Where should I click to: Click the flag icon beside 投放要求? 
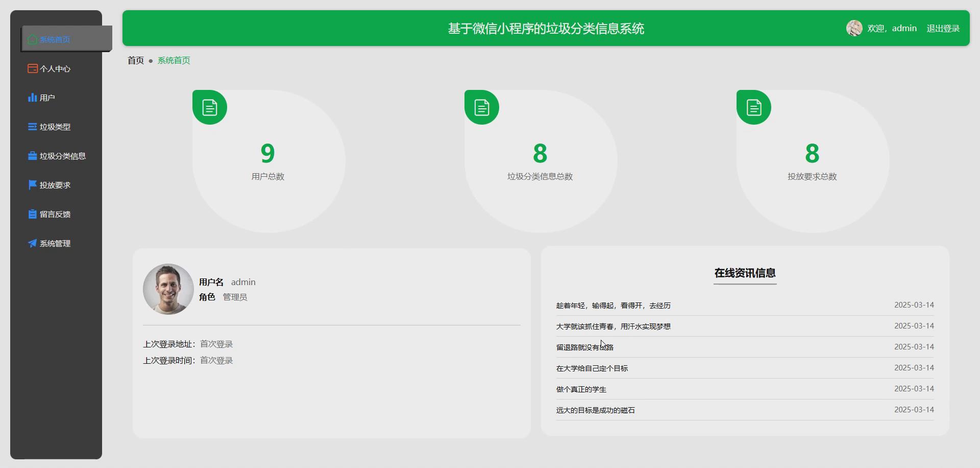[x=33, y=184]
